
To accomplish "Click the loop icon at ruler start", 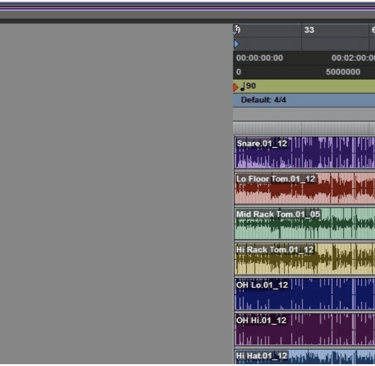I will click(236, 30).
